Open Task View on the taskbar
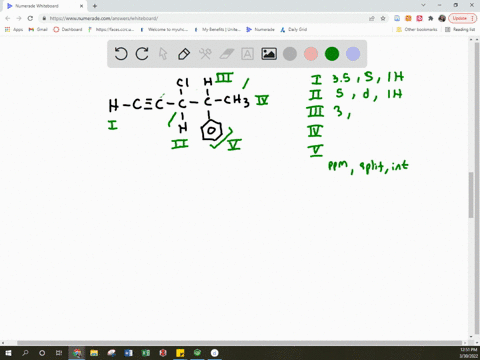The image size is (480, 360). click(59, 353)
